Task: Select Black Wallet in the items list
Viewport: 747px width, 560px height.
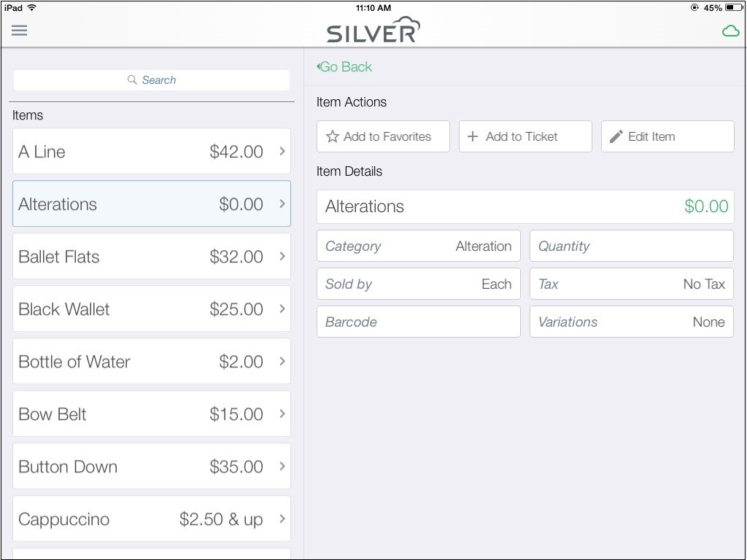Action: (152, 308)
